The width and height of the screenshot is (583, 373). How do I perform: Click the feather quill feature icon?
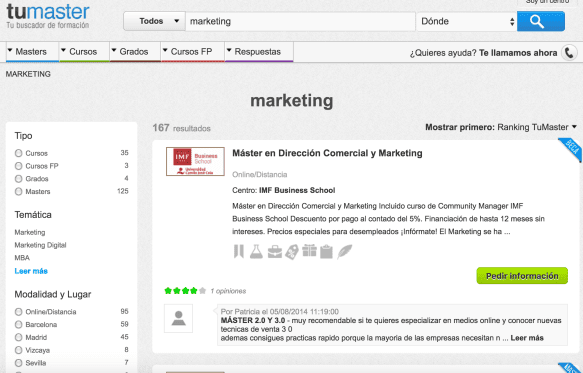pyautogui.click(x=344, y=252)
